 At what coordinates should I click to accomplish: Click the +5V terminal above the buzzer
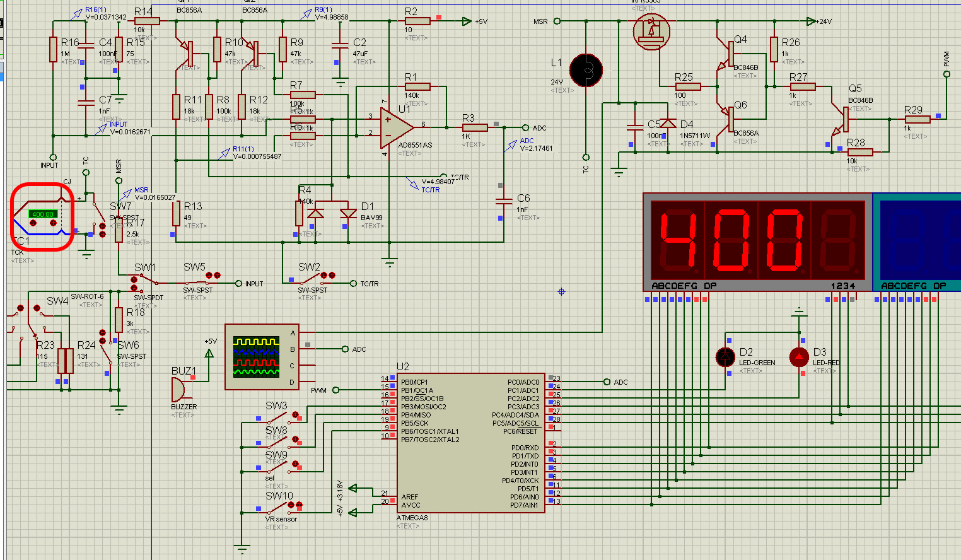point(209,353)
